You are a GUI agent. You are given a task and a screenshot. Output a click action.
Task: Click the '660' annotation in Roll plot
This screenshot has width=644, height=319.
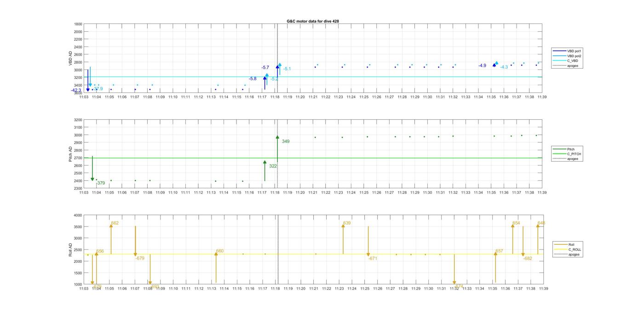point(219,251)
